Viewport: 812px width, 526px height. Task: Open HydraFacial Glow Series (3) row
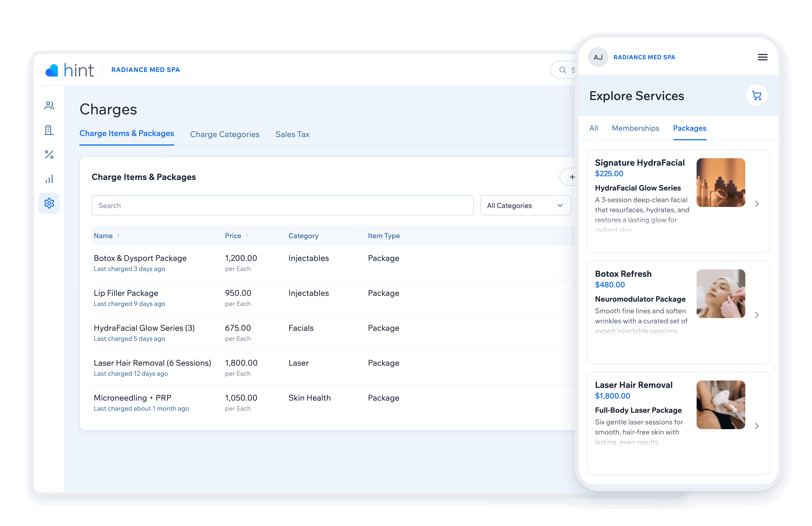tap(333, 333)
